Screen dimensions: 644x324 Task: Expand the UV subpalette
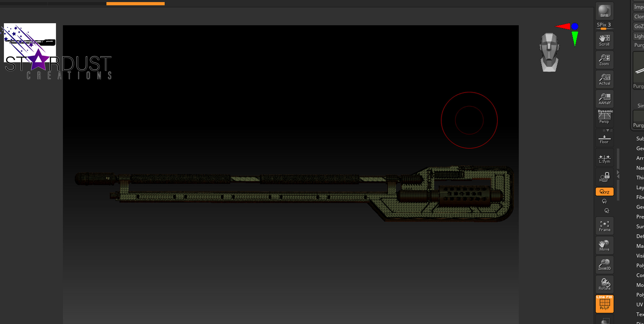639,304
